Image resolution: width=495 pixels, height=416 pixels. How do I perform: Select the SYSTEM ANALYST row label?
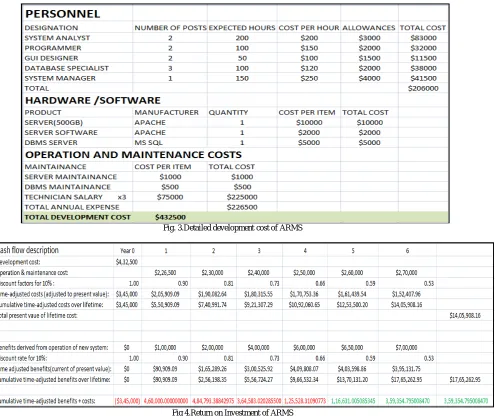pyautogui.click(x=57, y=38)
